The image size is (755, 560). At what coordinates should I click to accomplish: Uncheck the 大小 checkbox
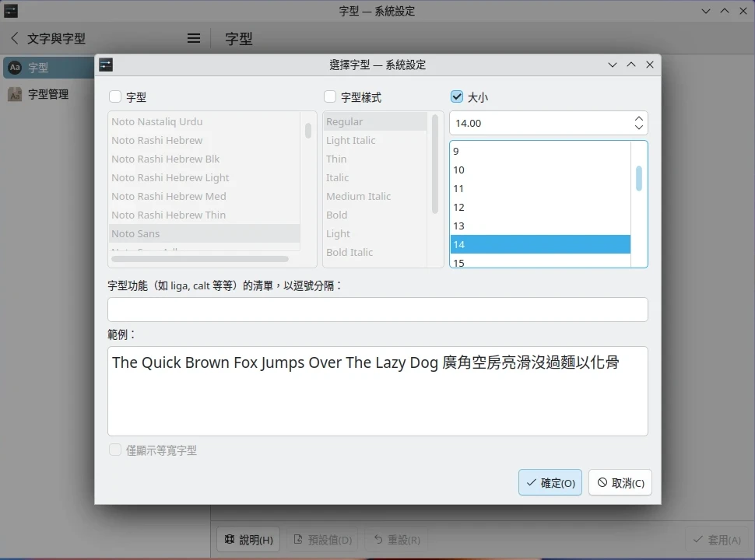(457, 97)
